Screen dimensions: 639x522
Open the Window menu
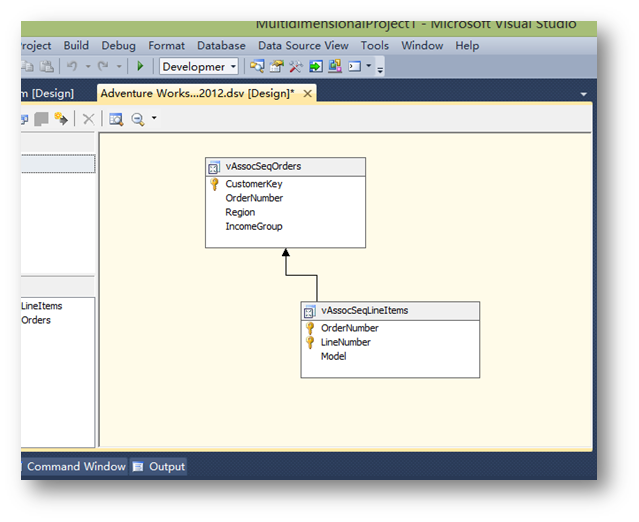point(422,45)
